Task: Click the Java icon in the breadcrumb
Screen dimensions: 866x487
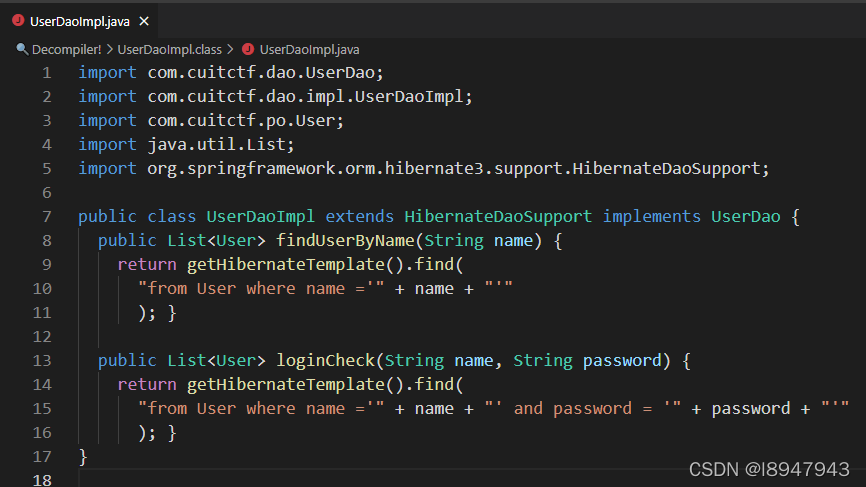Action: point(248,49)
